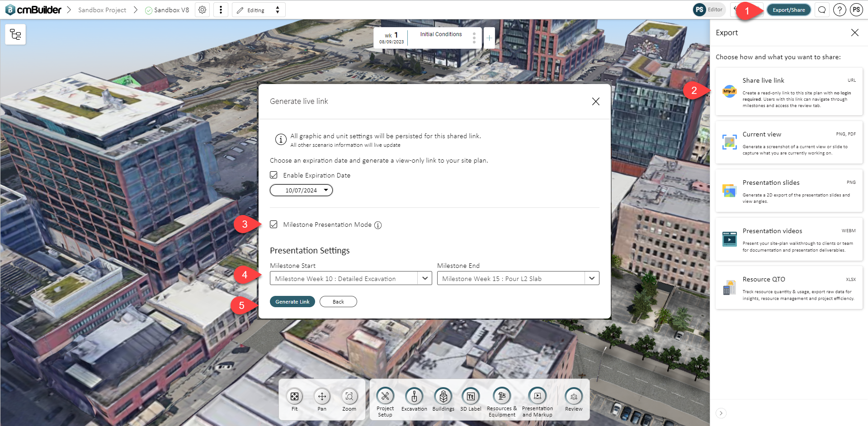The image size is (868, 426).
Task: Click the Export/Share button
Action: click(788, 10)
